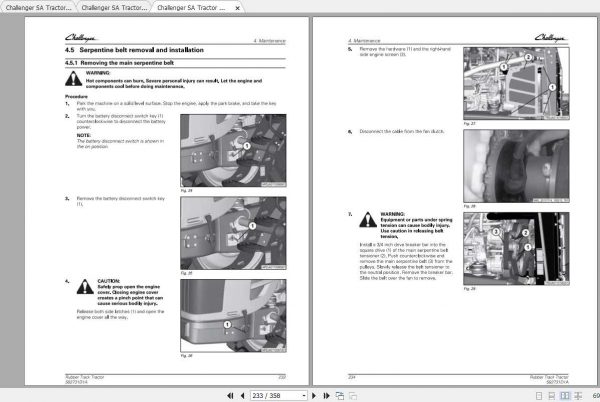Click the belt tensioner image Fig. 29
This screenshot has width=600, height=402.
coord(516,249)
